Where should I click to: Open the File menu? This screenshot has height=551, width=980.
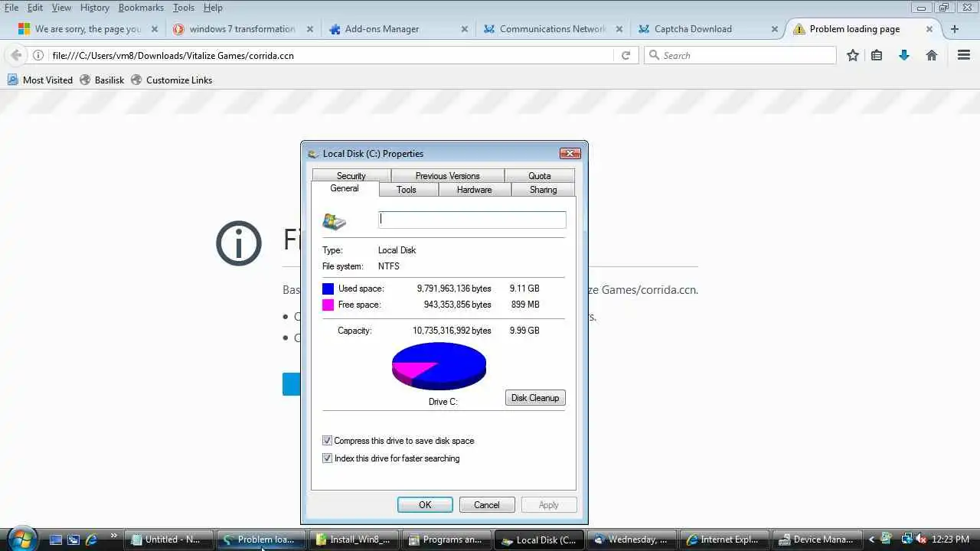[11, 8]
